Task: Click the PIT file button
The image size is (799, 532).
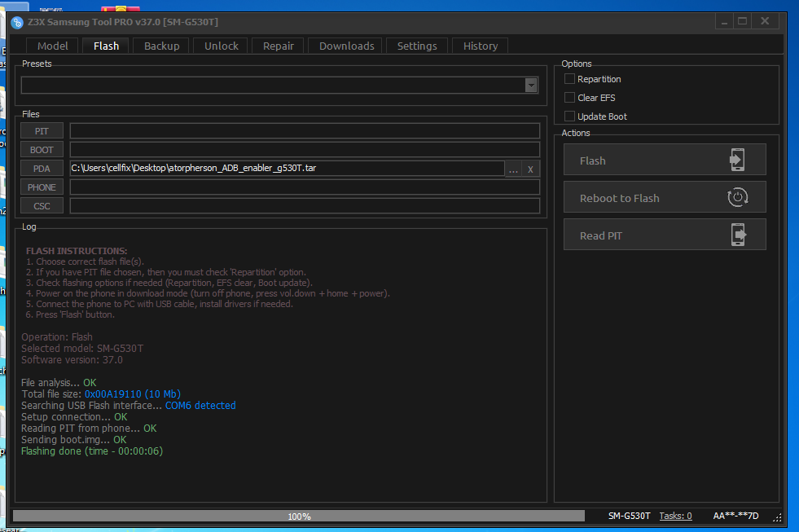Action: (x=42, y=131)
